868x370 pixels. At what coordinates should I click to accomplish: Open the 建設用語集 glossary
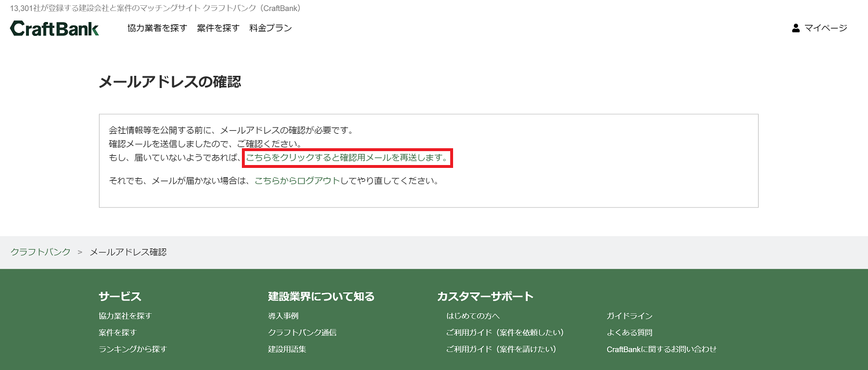pos(286,349)
